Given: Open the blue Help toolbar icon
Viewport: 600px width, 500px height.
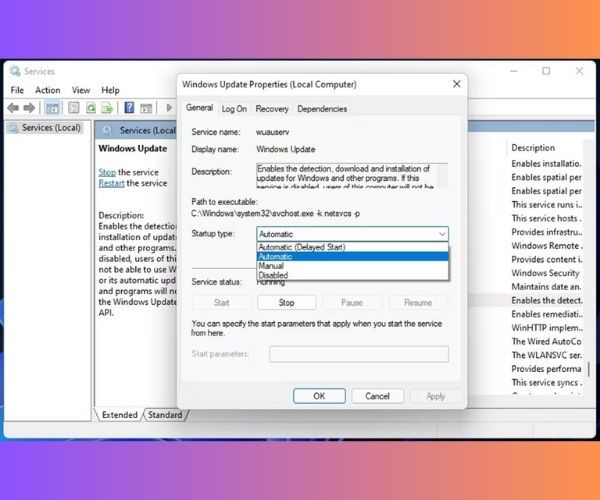Looking at the screenshot, I should [129, 108].
